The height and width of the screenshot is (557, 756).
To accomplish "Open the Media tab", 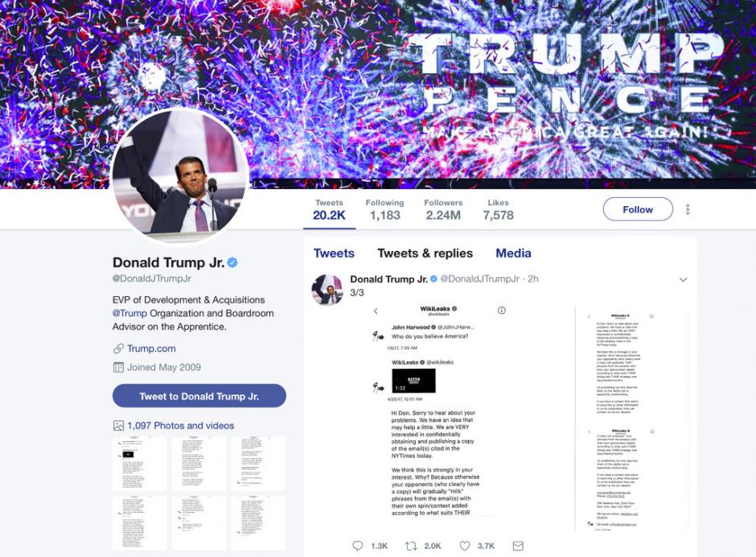I will pyautogui.click(x=513, y=254).
